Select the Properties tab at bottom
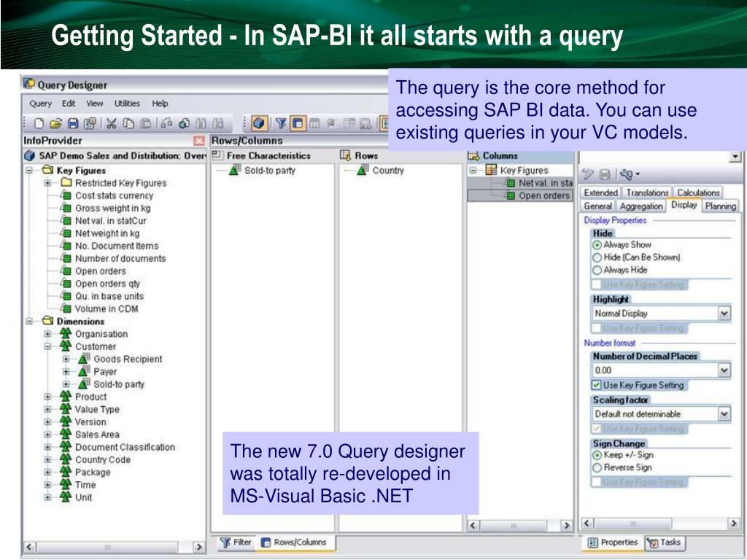Viewport: 747px width, 560px height. click(x=613, y=542)
